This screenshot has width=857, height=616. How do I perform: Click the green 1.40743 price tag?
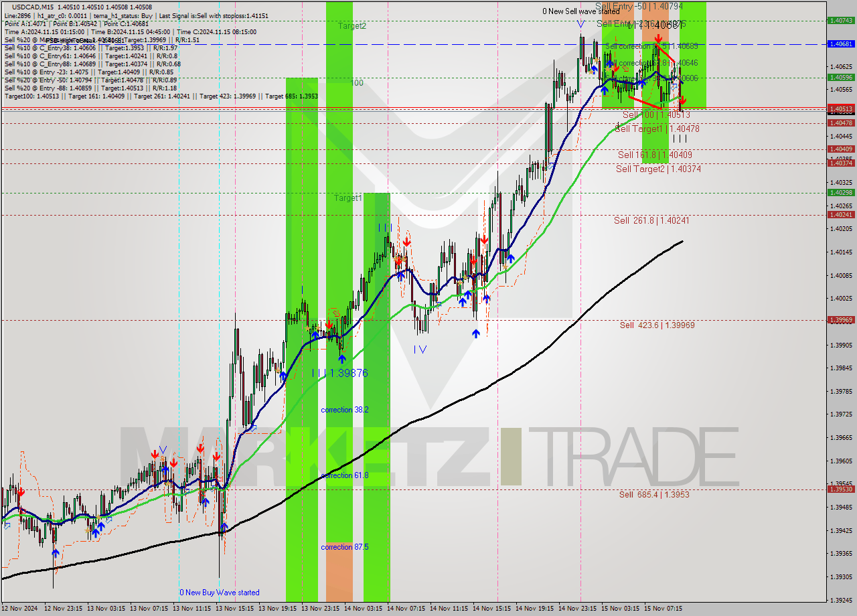(x=840, y=20)
